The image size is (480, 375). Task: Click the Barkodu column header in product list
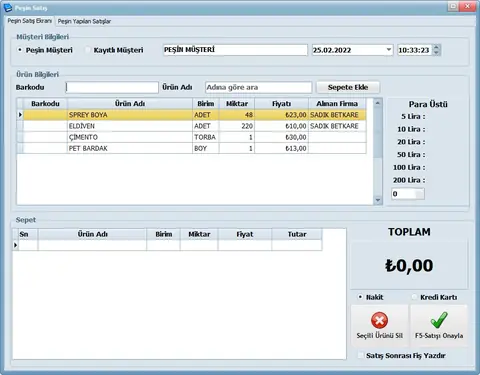click(x=45, y=104)
